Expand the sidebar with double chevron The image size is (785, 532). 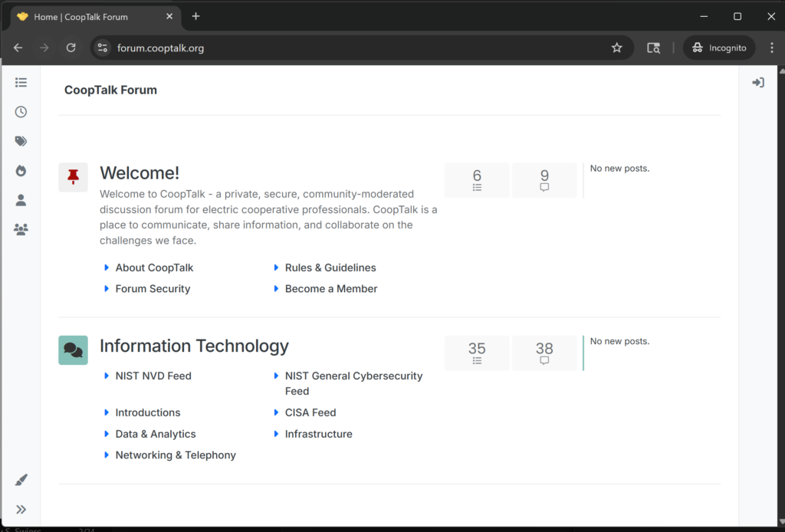(21, 509)
